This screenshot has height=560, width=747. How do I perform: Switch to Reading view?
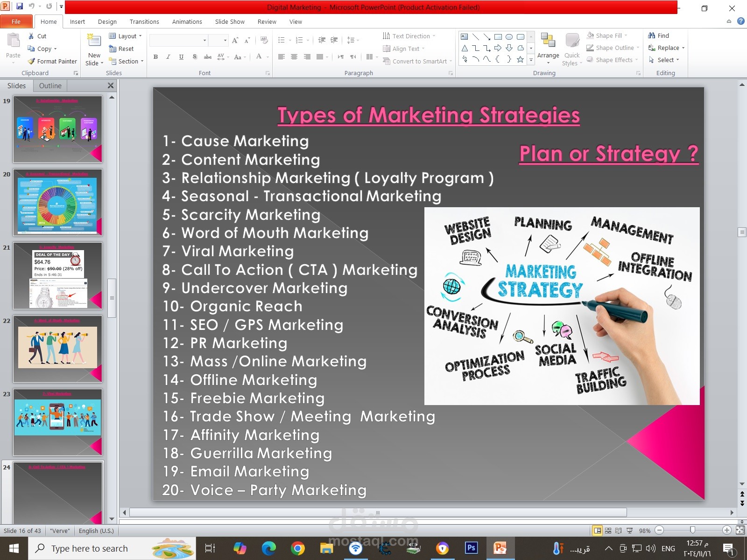tap(619, 531)
